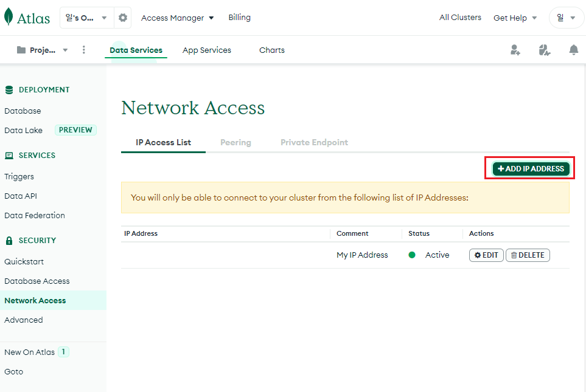Click the Atlas leaf logo
The width and height of the screenshot is (586, 392).
pyautogui.click(x=9, y=17)
